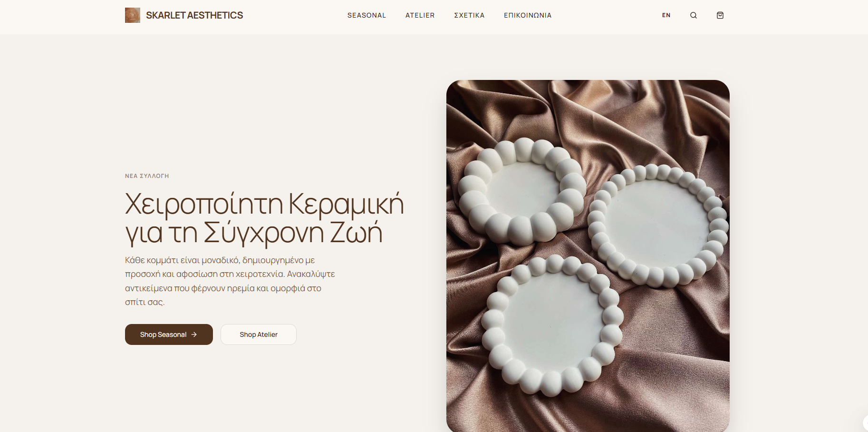Viewport: 868px width, 432px height.
Task: Open the search magnifier icon
Action: click(x=694, y=15)
